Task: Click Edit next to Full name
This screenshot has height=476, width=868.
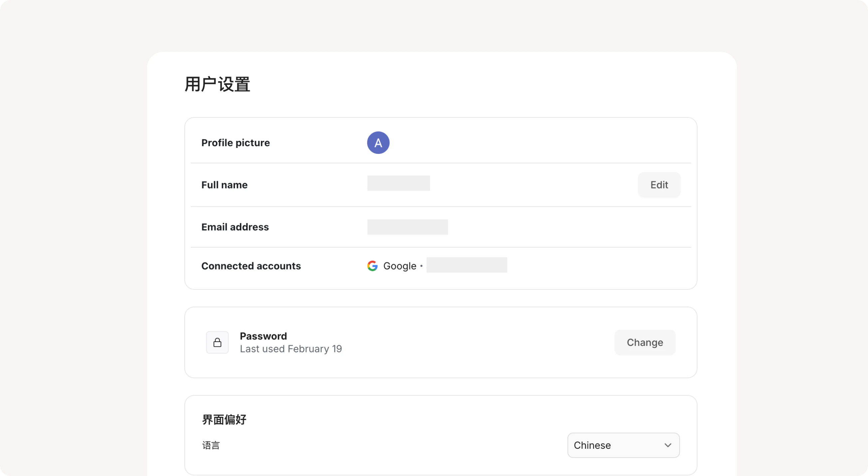Action: coord(659,184)
